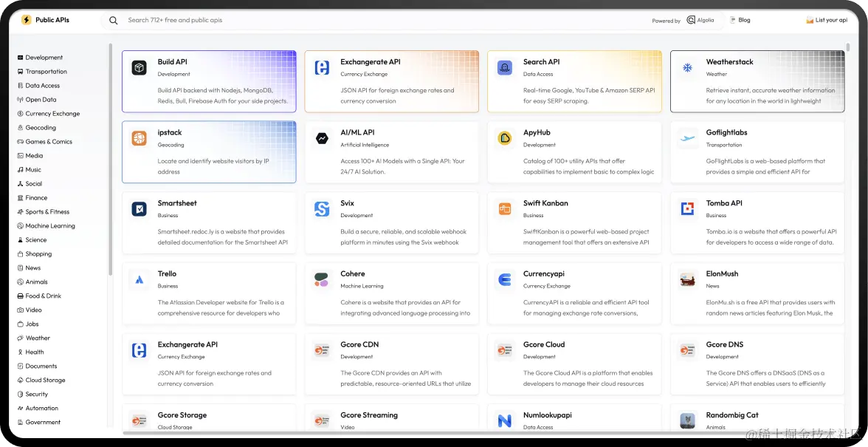The height and width of the screenshot is (447, 868).
Task: Click the ipstack globe icon
Action: [139, 138]
